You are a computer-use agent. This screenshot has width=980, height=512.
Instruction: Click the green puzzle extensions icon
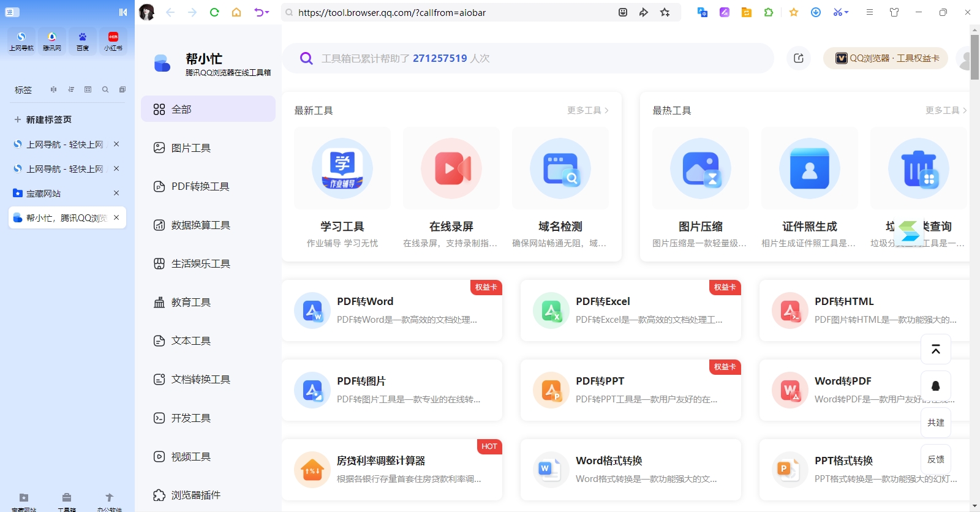click(x=769, y=12)
